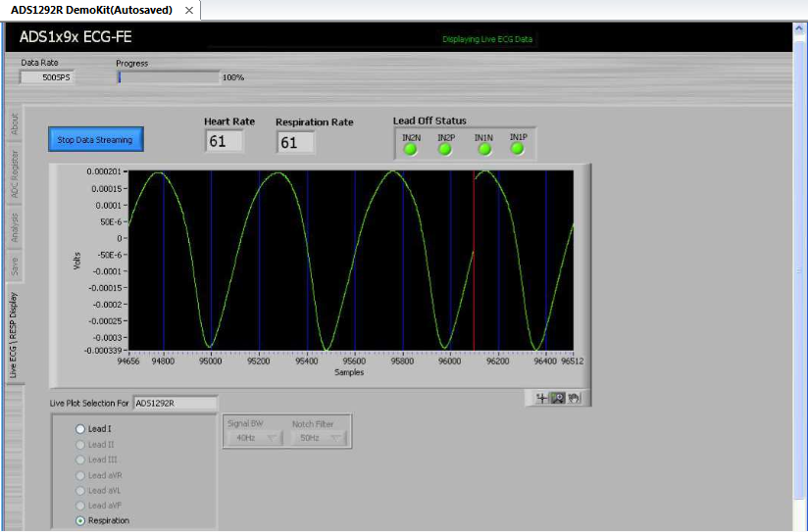808x532 pixels.
Task: Click the IN2N lead-off status LED
Action: (x=410, y=149)
